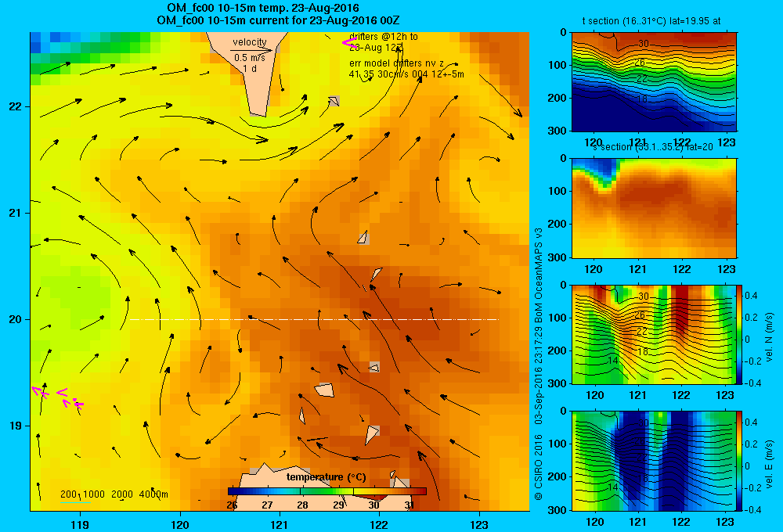Click the title line ending with '23-Aug-2016 00Z'
Image resolution: width=783 pixels, height=532 pixels.
[278, 20]
